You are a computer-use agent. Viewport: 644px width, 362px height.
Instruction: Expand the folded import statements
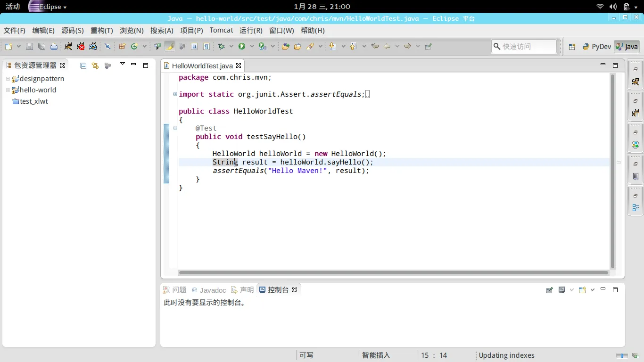(x=175, y=94)
